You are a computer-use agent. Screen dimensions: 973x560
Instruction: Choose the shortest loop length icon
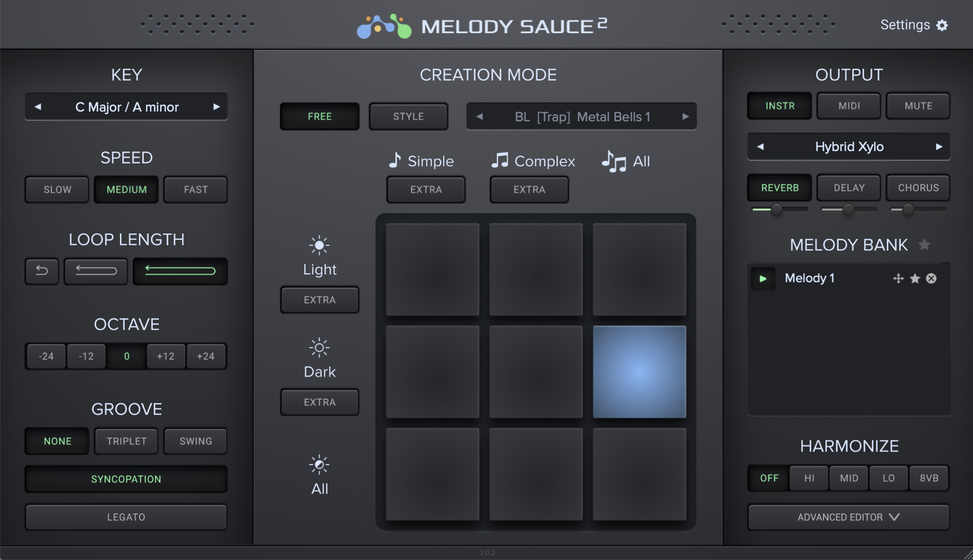pyautogui.click(x=42, y=271)
